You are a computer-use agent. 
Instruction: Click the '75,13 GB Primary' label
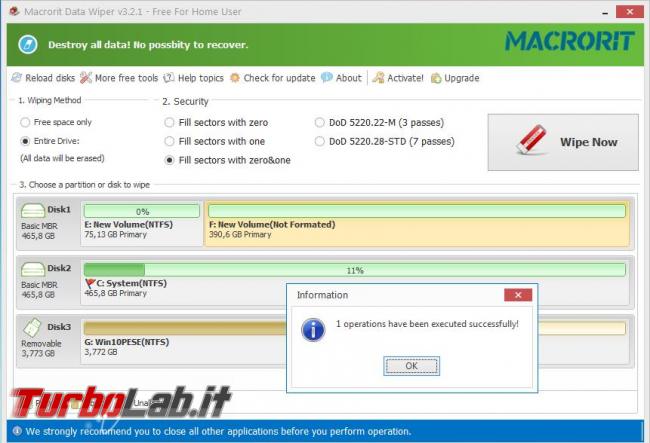click(116, 235)
